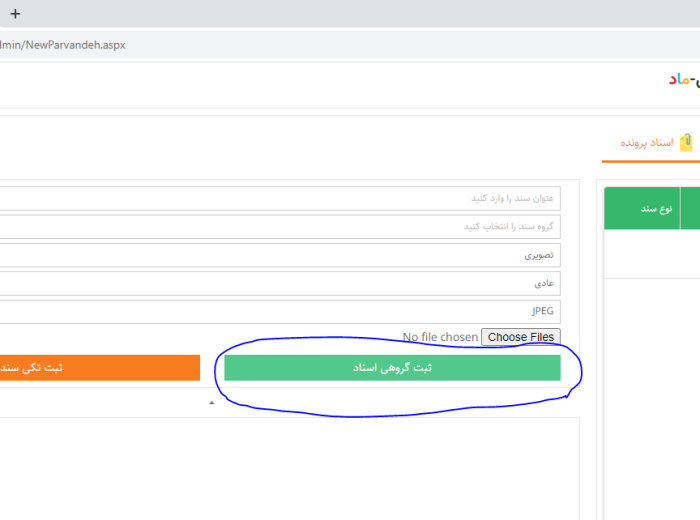Open the JPEG format dropdown
Viewport: 700px width, 520px height.
280,311
